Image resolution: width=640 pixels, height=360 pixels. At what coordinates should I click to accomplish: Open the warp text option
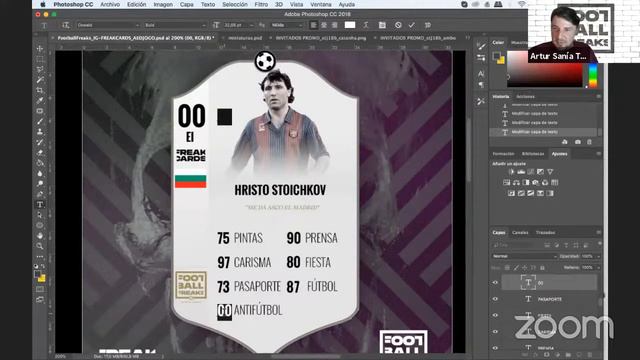[366, 25]
